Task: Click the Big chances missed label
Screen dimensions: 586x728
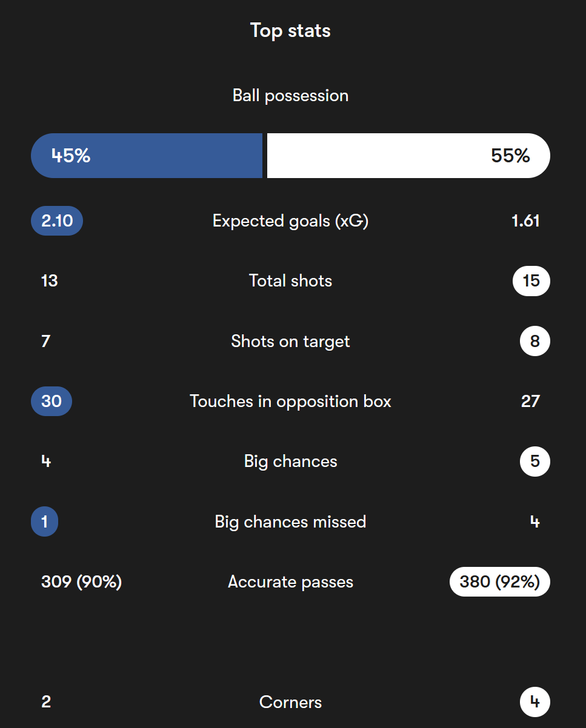Action: pos(290,521)
